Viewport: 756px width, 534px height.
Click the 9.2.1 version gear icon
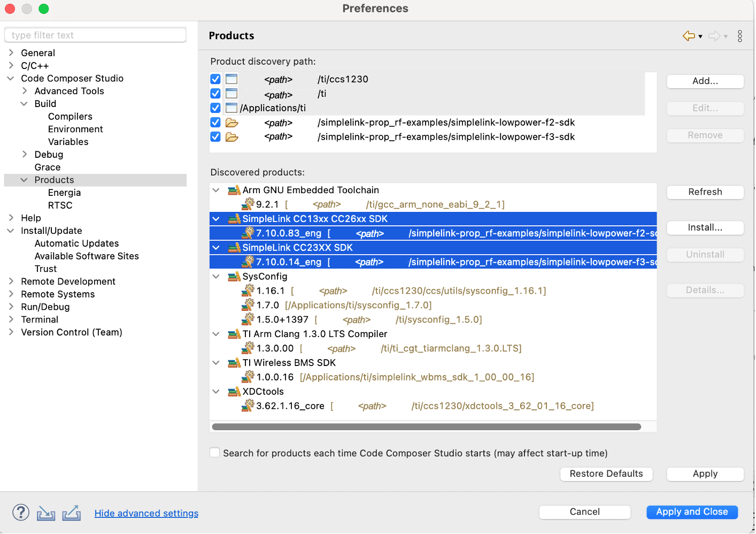[248, 204]
